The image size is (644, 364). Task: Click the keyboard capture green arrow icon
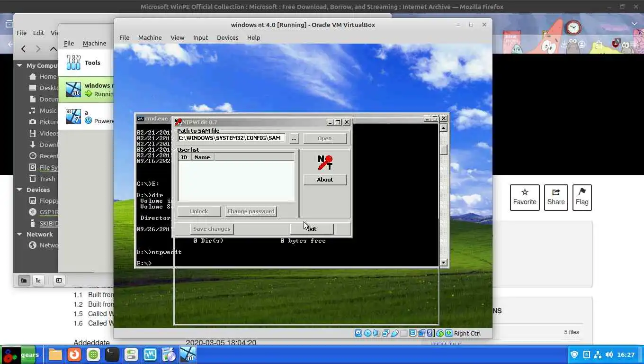point(448,333)
